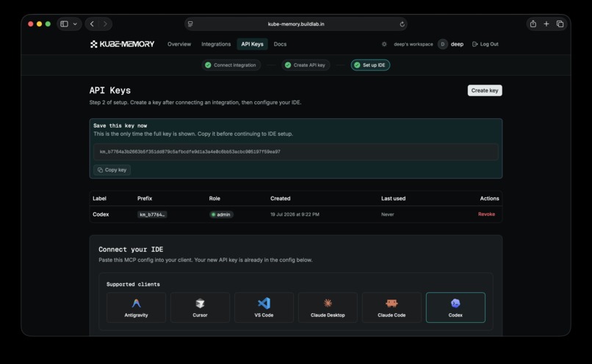Screen dimensions: 592x364
Task: Click the 'D' user avatar
Action: tap(442, 44)
